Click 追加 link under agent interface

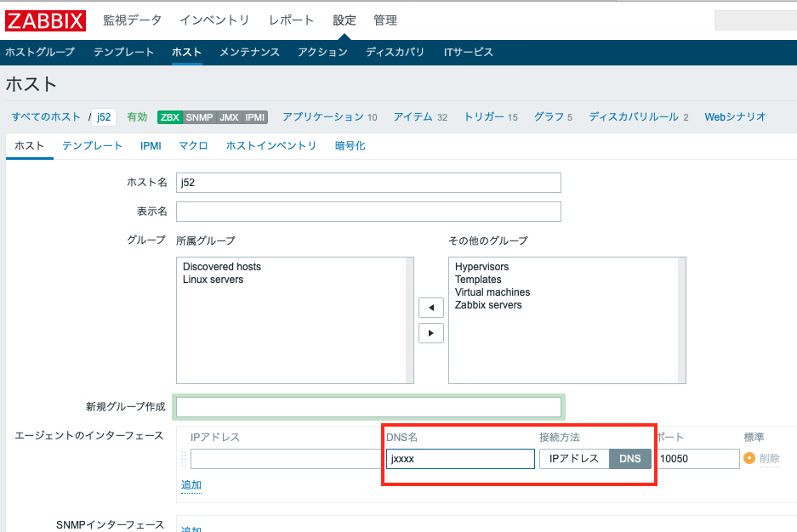click(x=191, y=485)
